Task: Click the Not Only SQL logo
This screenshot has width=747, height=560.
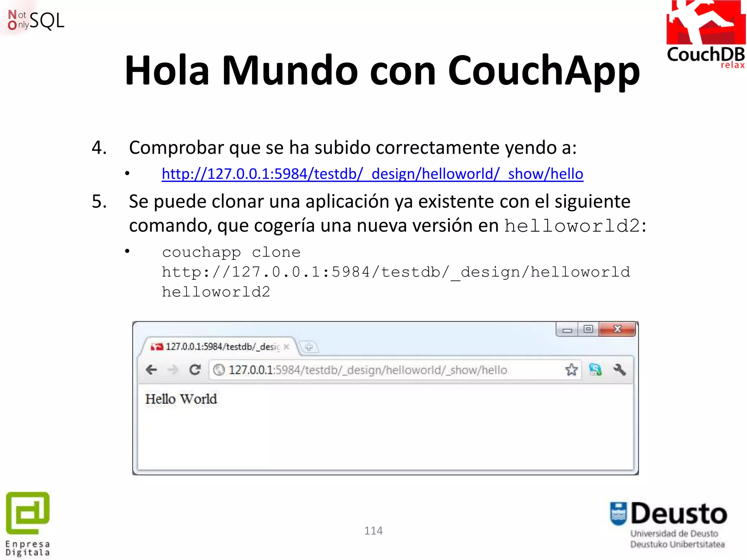Action: click(x=36, y=20)
